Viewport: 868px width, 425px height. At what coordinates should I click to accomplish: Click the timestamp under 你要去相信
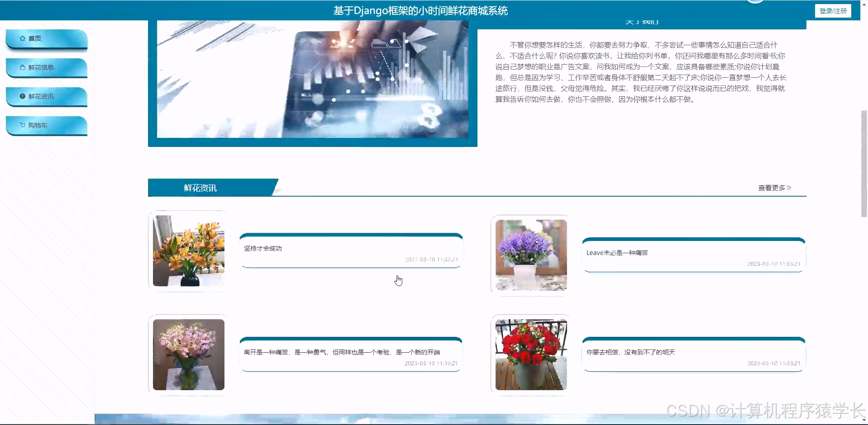click(774, 364)
